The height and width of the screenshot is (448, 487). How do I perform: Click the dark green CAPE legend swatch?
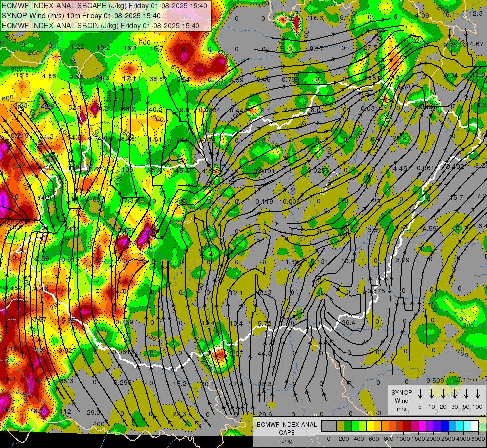tap(348, 426)
